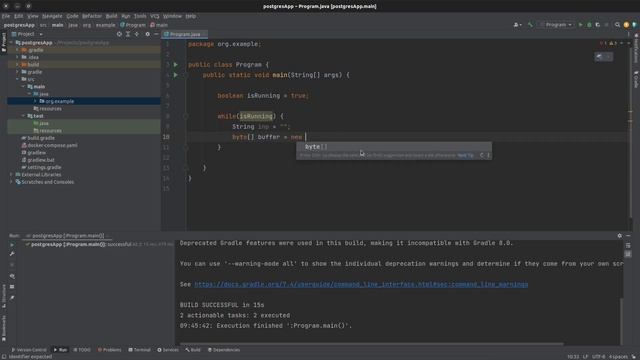Run Program with the green play icon
Image resolution: width=640 pixels, height=360 pixels.
tap(580, 25)
